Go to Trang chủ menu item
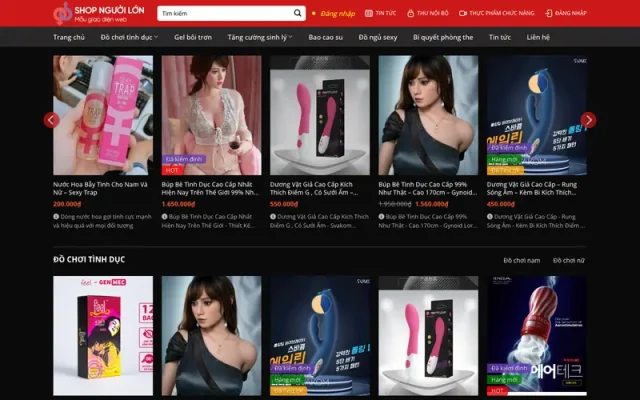Image resolution: width=640 pixels, height=400 pixels. [x=69, y=37]
